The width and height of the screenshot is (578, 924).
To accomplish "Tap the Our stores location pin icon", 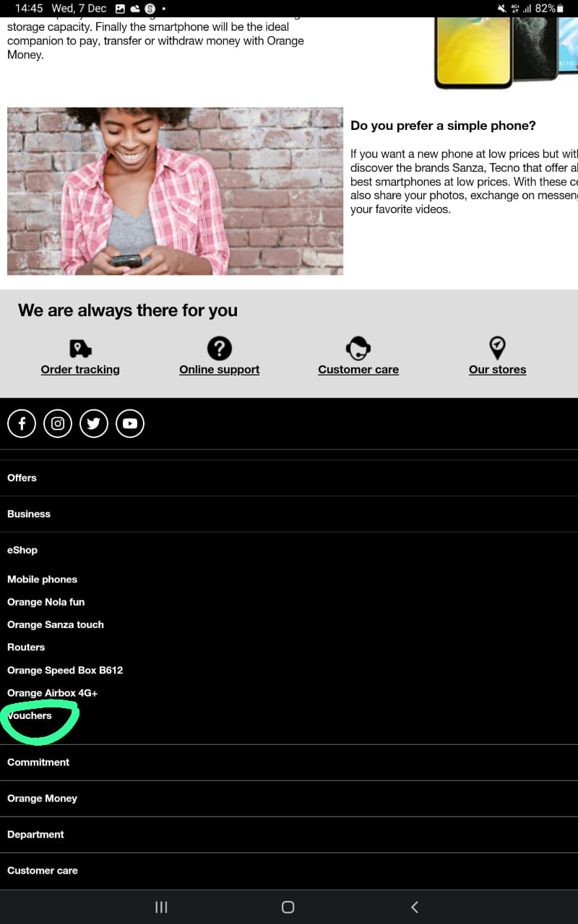I will coord(497,349).
